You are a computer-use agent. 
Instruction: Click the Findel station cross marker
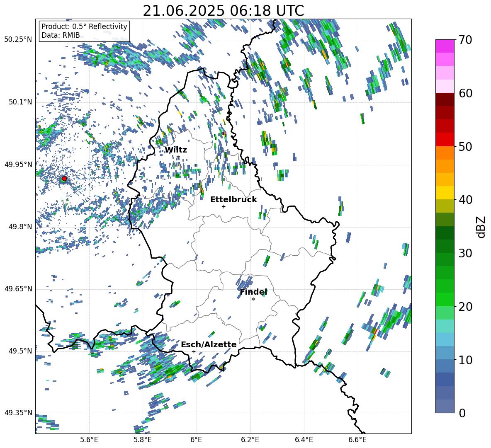(253, 299)
